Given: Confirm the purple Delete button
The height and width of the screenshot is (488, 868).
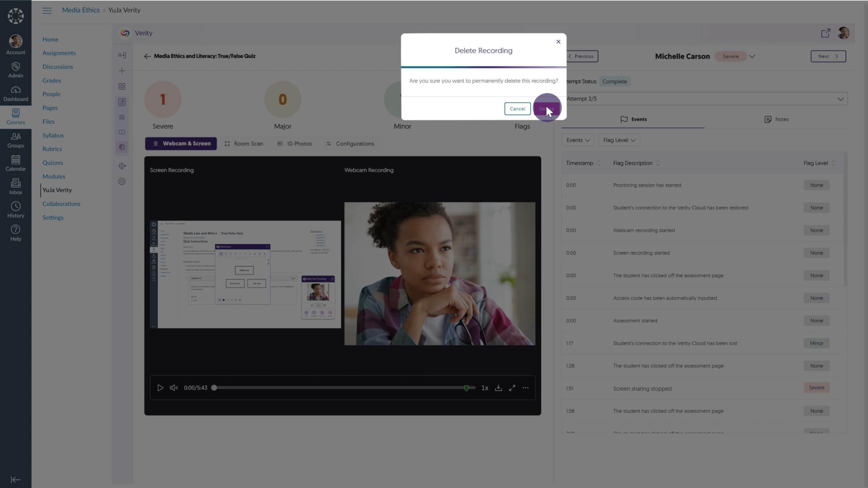Looking at the screenshot, I should point(546,109).
